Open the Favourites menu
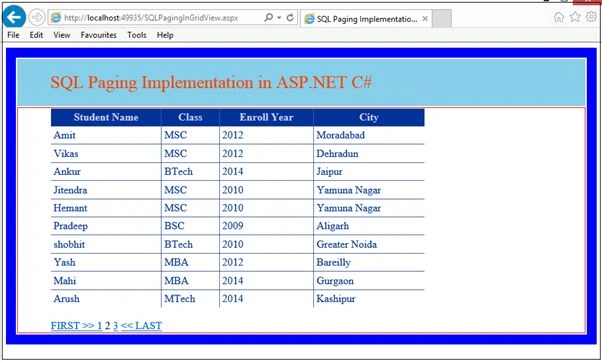The width and height of the screenshot is (602, 361). [x=98, y=35]
